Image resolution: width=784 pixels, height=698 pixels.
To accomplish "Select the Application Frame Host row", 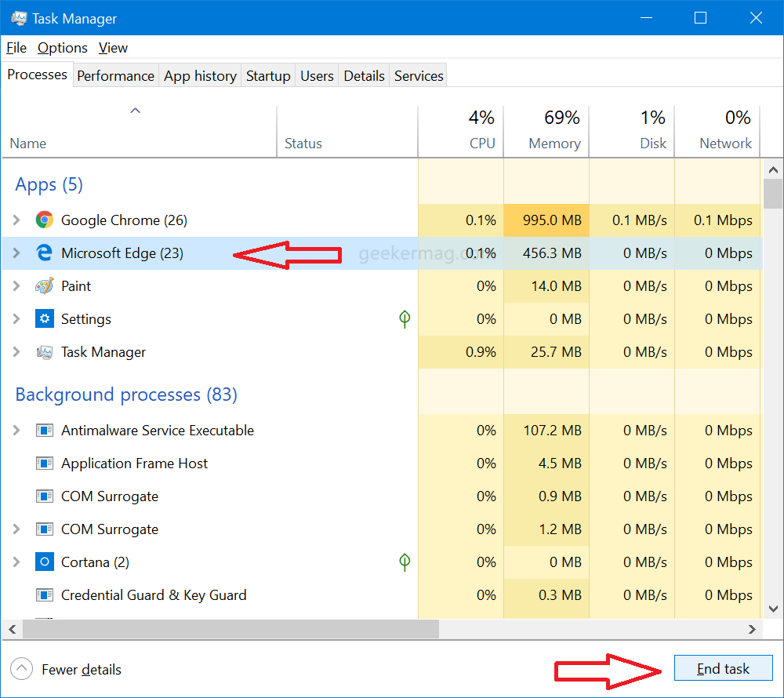I will [382, 464].
